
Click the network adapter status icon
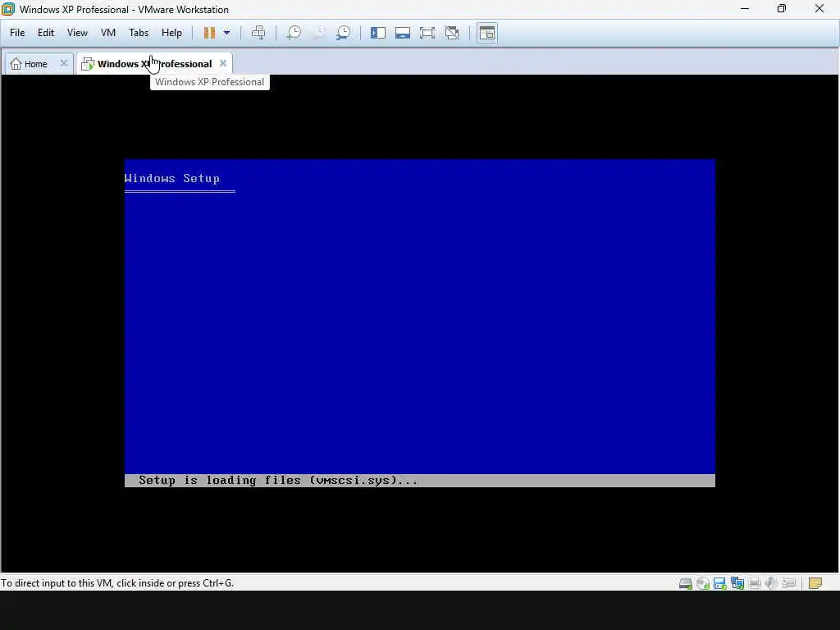point(737,583)
